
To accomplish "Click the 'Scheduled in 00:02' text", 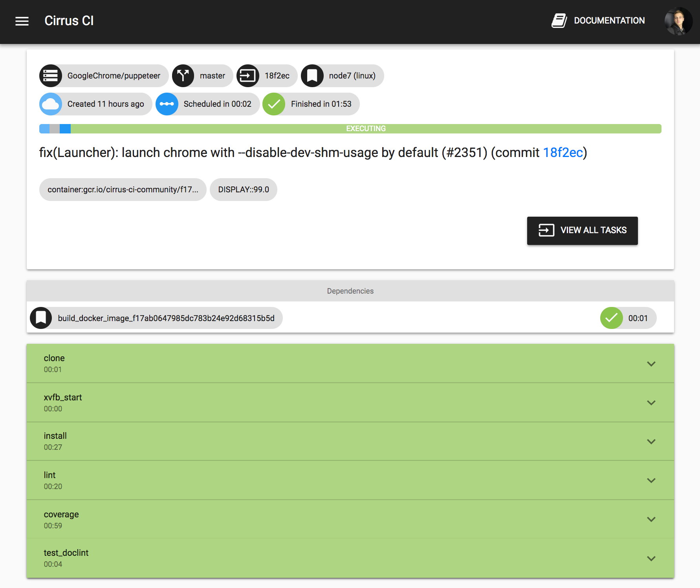I will click(x=218, y=104).
